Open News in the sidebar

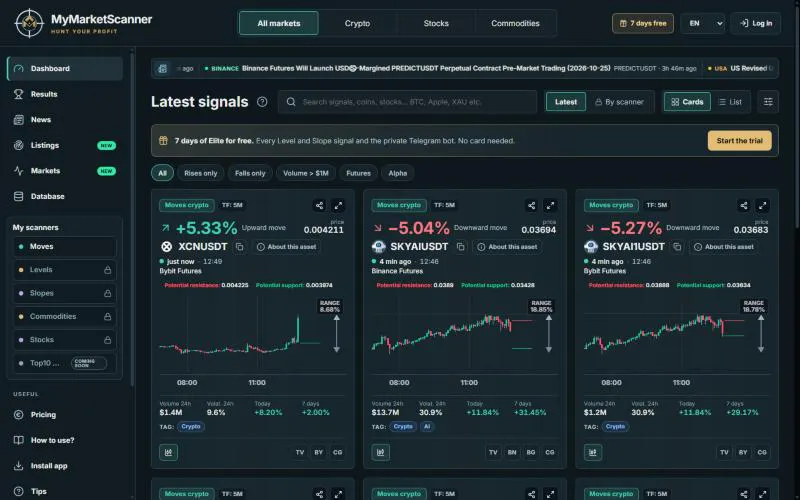65,119
